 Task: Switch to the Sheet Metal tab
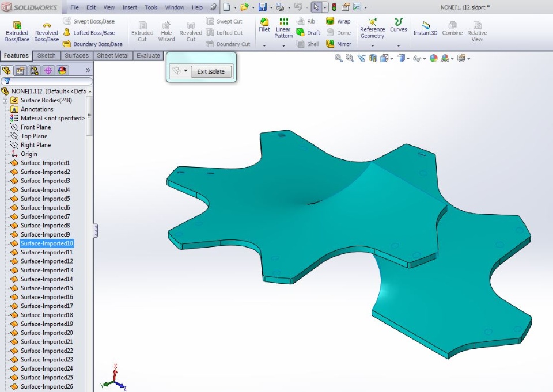tap(113, 55)
